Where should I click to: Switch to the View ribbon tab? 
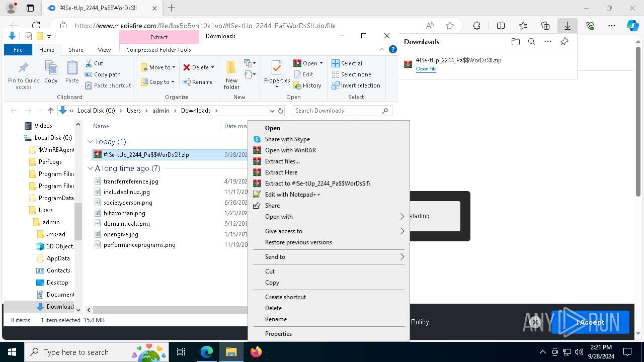click(104, 50)
